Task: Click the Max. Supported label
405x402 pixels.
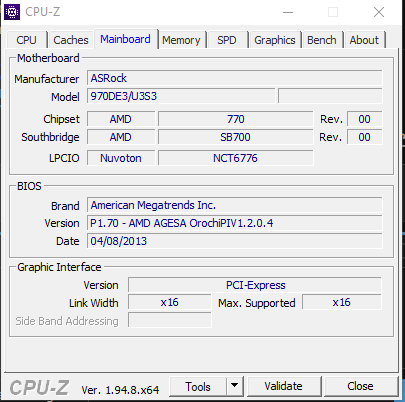Action: pyautogui.click(x=257, y=303)
